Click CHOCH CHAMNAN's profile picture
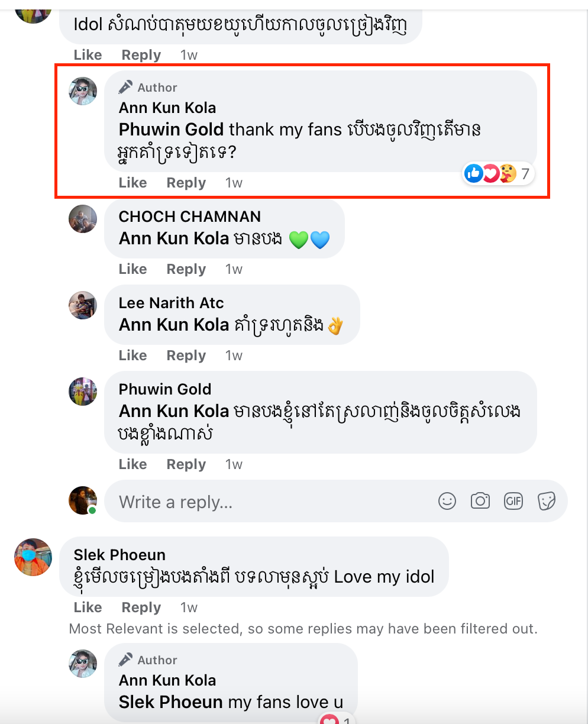 click(83, 219)
